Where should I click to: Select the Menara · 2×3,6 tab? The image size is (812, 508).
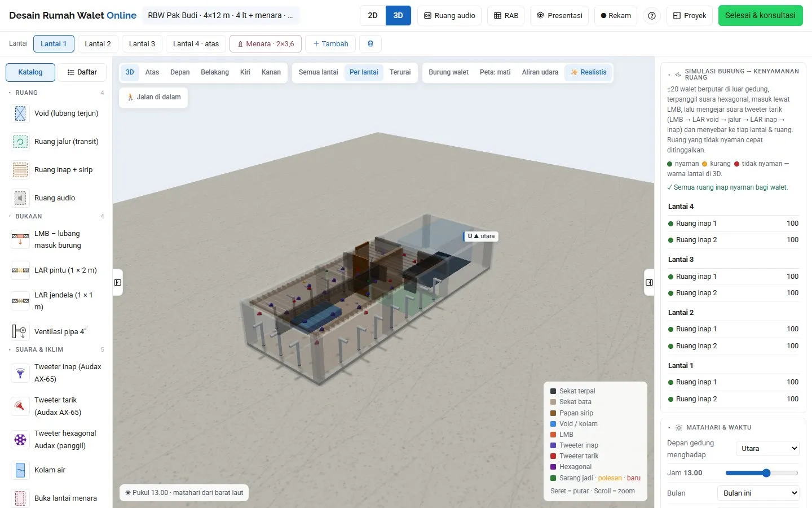(x=266, y=43)
